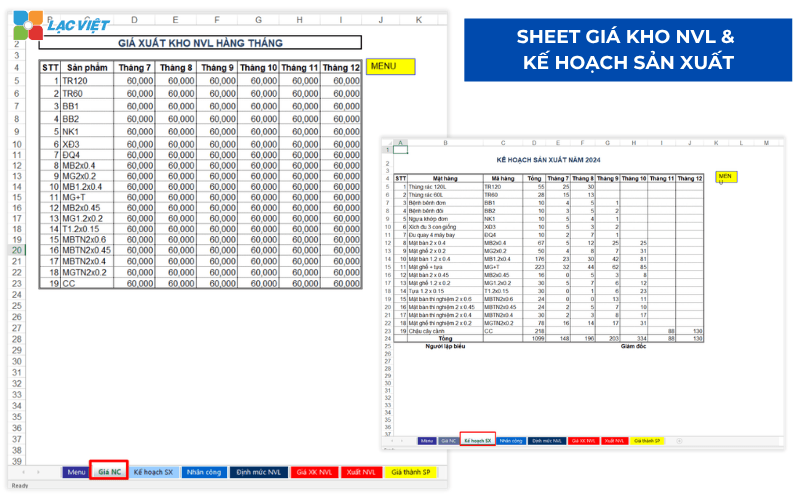Select the Giá NC sheet tab in the left window
Viewport: 800px width, 500px height.
click(x=109, y=471)
